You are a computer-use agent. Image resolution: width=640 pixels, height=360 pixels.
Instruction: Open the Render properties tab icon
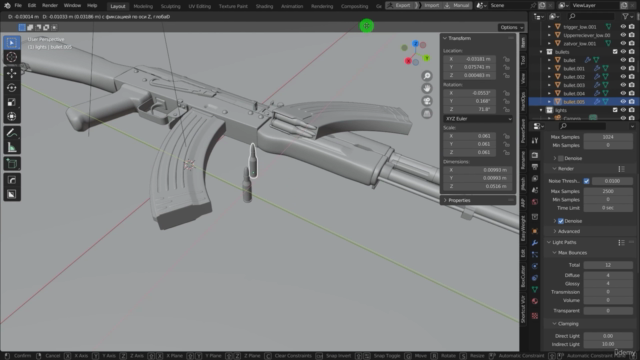point(535,155)
